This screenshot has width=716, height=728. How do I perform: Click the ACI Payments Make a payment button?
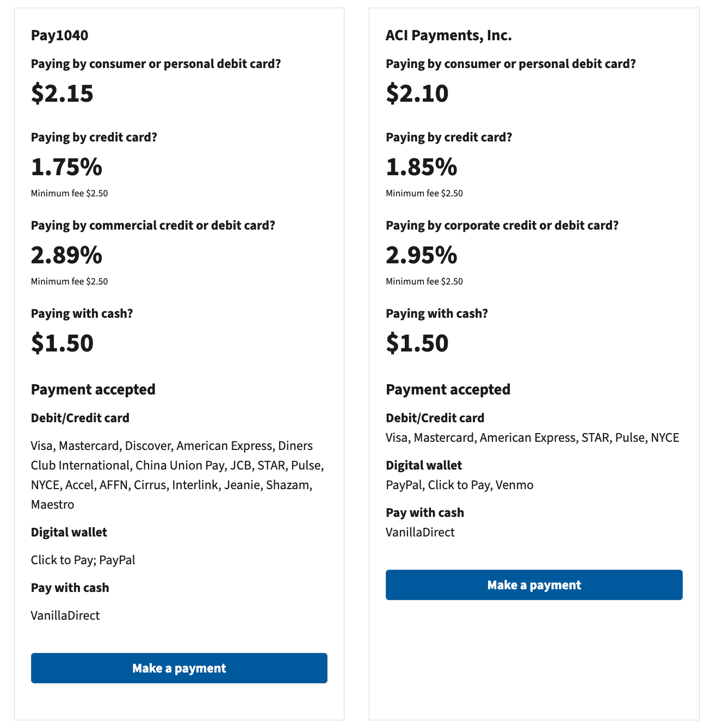(x=534, y=585)
